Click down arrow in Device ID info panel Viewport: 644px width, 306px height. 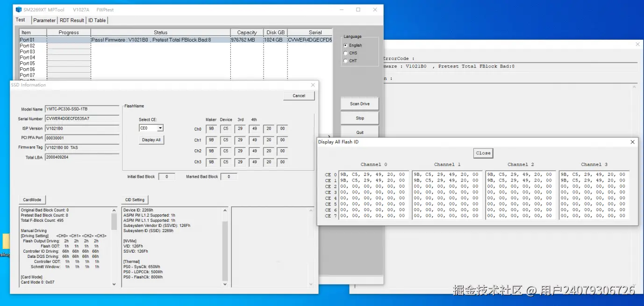tap(225, 284)
